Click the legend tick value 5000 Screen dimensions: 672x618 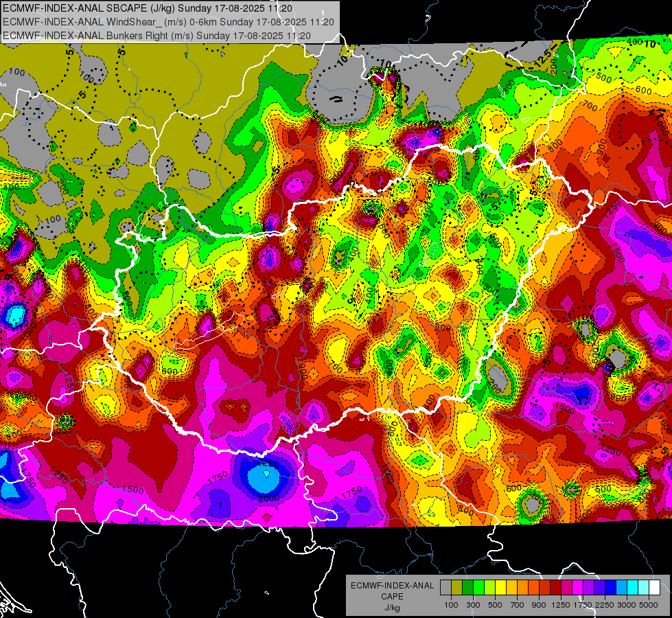tap(649, 605)
